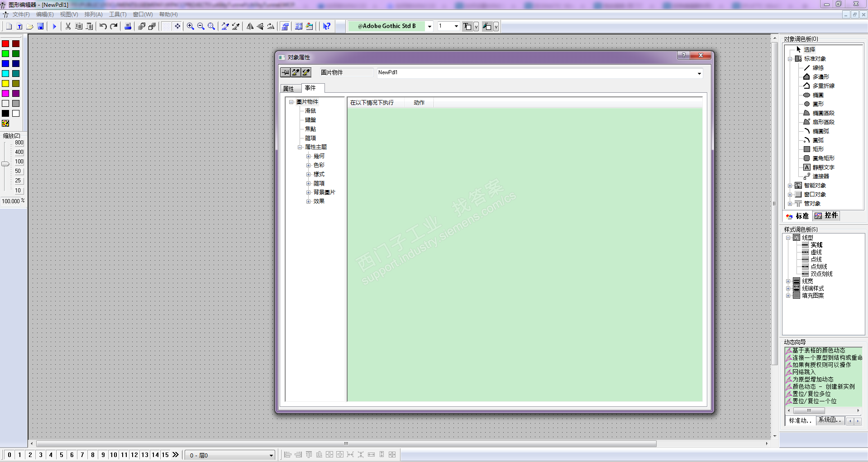Open the object name dropdown showing NewPdl1
The width and height of the screenshot is (868, 462).
pos(699,73)
